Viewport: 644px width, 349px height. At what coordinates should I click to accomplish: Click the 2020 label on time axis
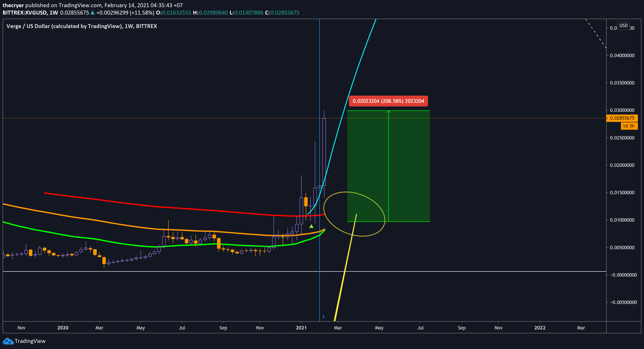63,328
